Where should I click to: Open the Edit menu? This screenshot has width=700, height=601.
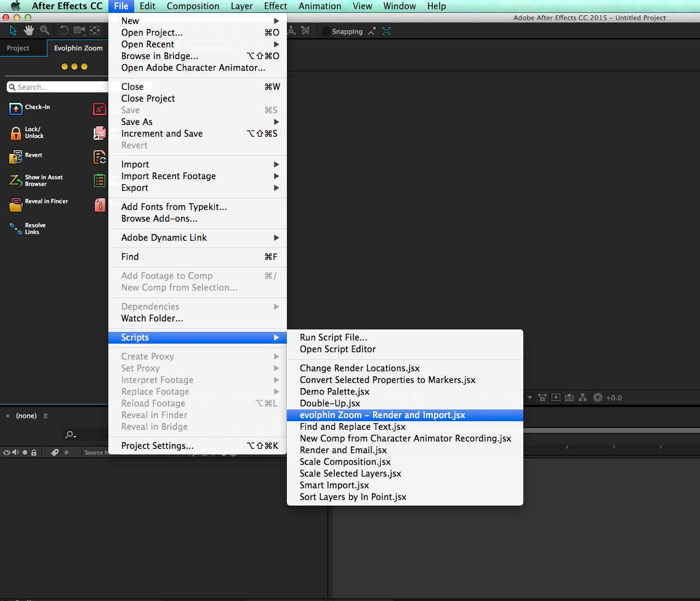click(147, 6)
